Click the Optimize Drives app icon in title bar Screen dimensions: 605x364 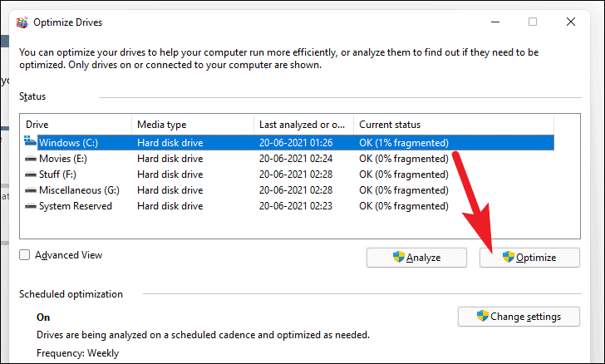coord(22,22)
